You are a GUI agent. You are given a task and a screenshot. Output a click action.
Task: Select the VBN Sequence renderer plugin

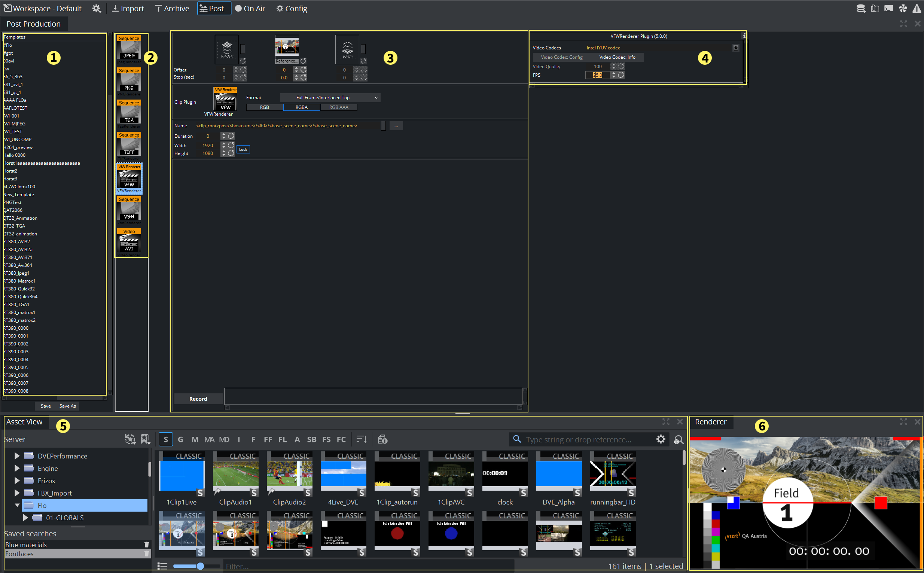click(129, 211)
